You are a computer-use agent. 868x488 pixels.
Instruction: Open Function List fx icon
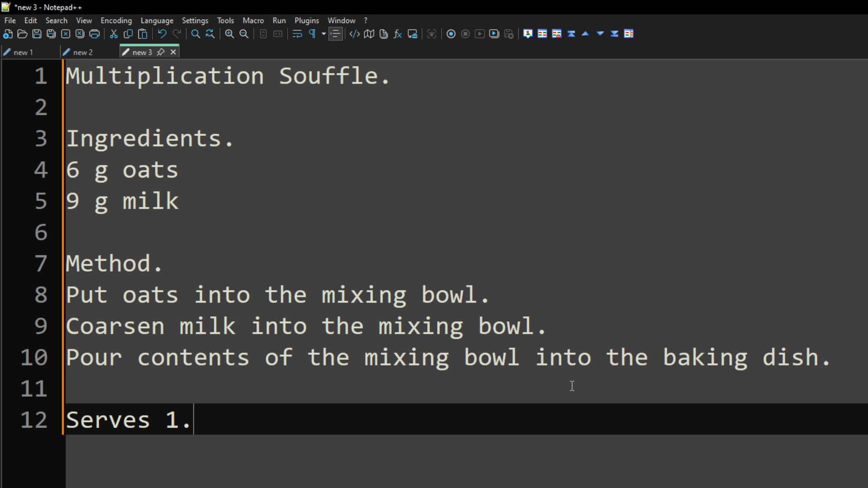point(398,34)
